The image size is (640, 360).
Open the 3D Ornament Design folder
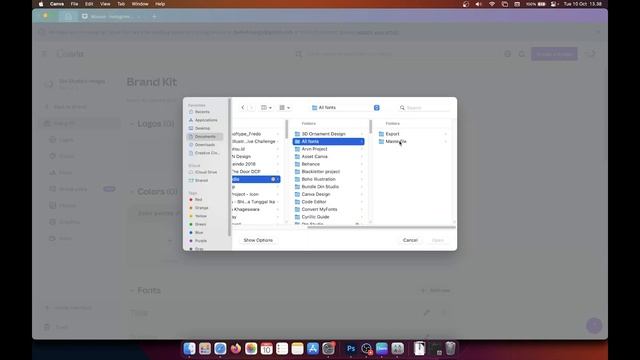[x=328, y=134]
